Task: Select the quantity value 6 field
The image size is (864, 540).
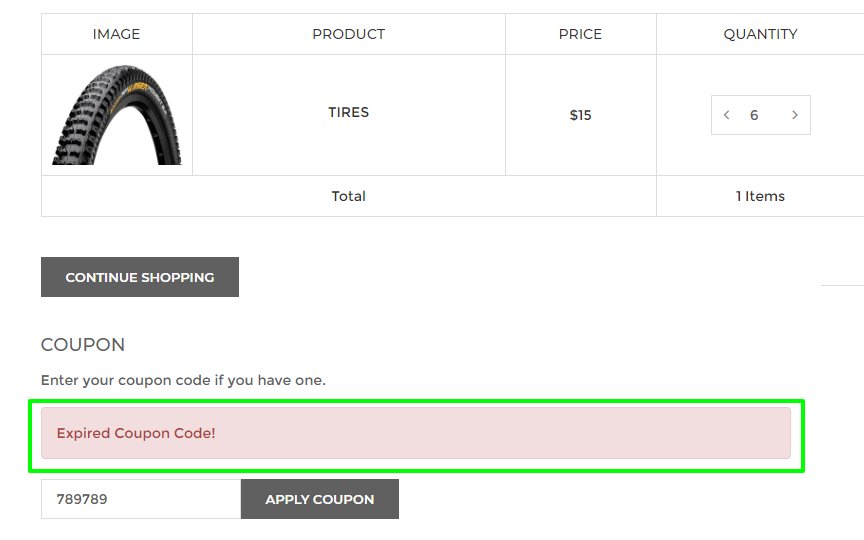Action: click(754, 115)
